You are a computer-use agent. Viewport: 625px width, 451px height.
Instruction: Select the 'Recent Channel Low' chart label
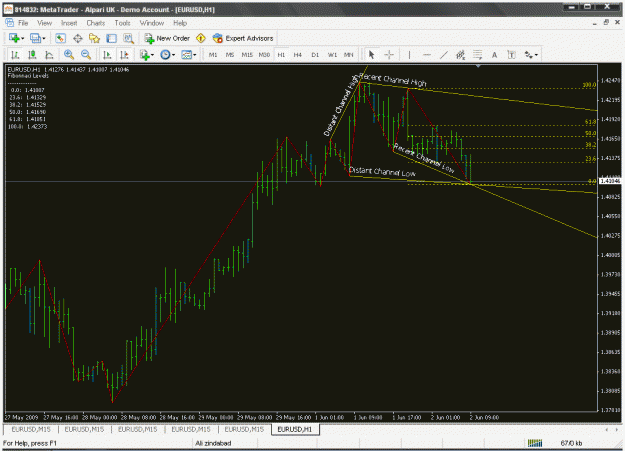pyautogui.click(x=424, y=158)
